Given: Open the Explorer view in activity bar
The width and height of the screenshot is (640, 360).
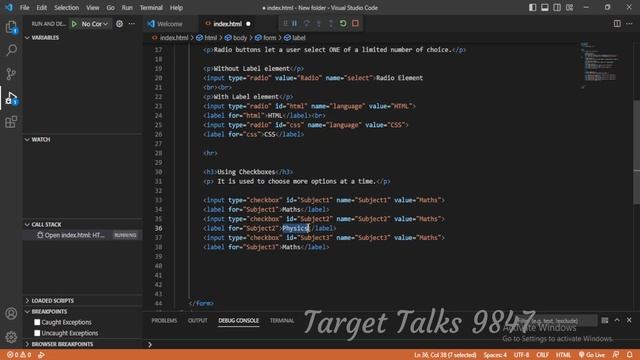Looking at the screenshot, I should (11, 27).
